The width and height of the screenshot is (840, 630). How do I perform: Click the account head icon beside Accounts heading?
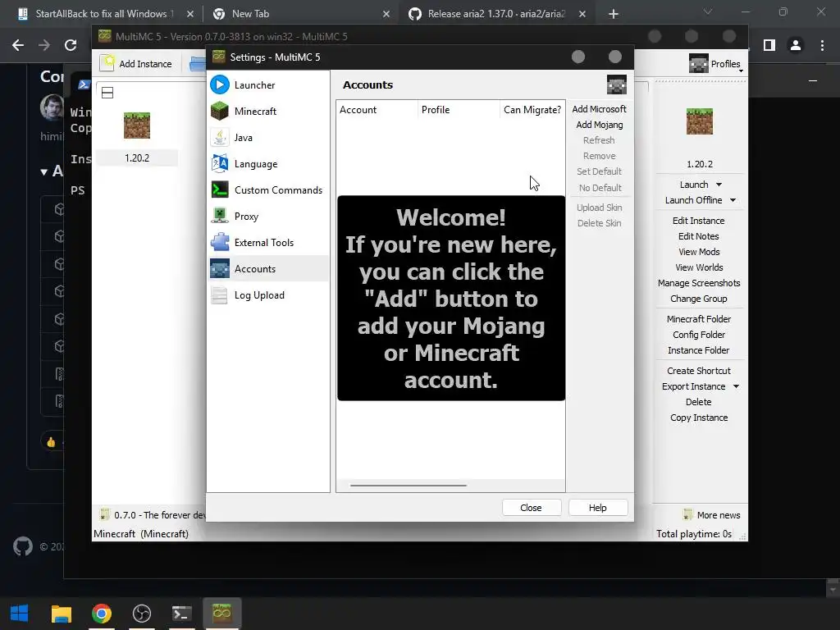[x=617, y=84]
